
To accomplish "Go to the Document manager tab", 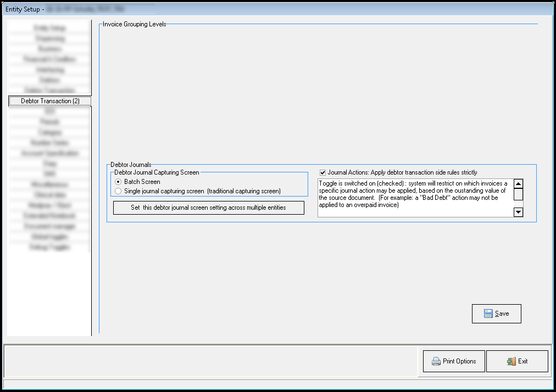I will point(50,226).
